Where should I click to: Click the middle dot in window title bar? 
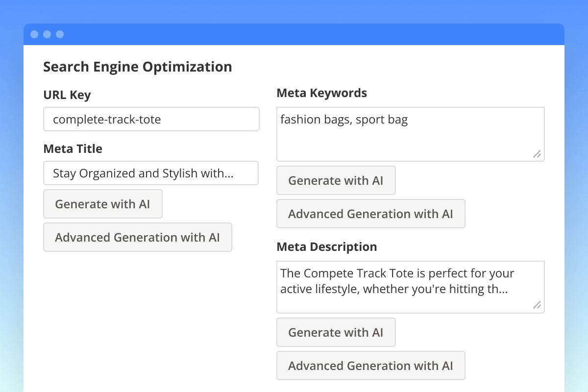[47, 34]
